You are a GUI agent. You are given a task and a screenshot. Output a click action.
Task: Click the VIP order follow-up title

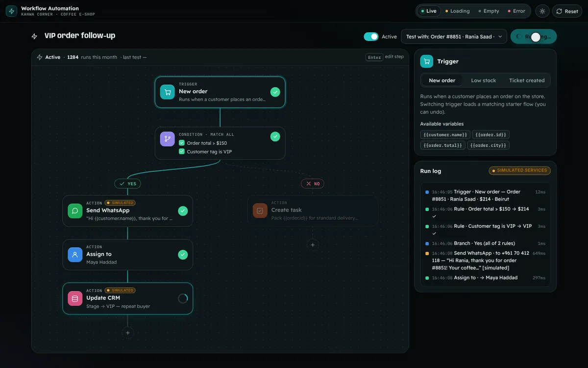coord(80,36)
